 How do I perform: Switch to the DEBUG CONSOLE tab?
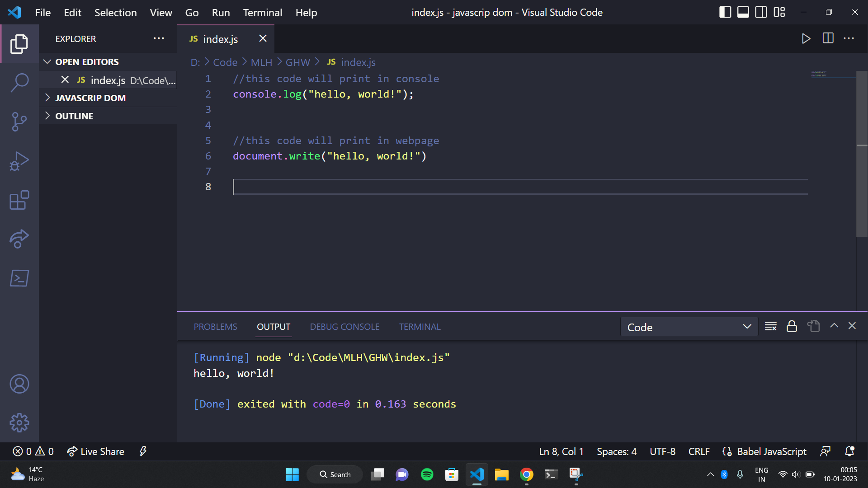pos(344,327)
